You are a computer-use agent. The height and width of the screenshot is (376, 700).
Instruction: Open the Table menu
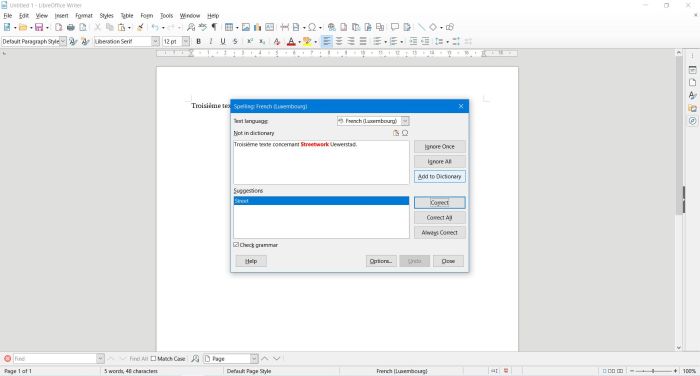click(x=127, y=16)
